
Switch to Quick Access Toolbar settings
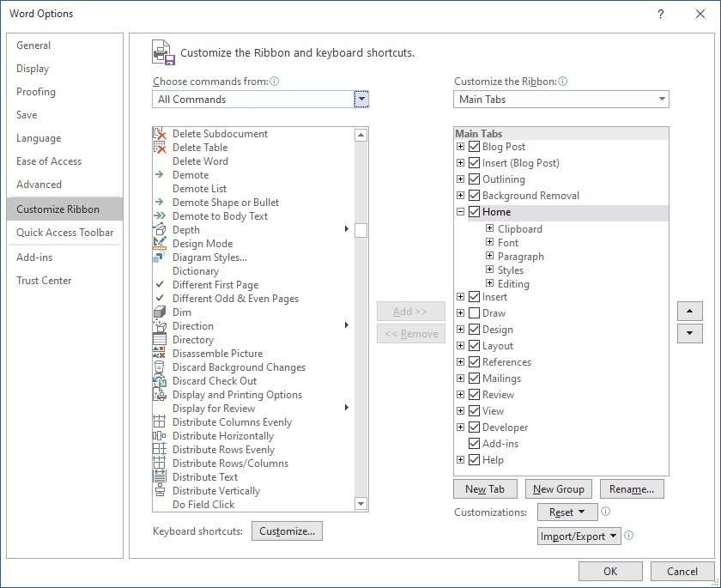coord(65,233)
